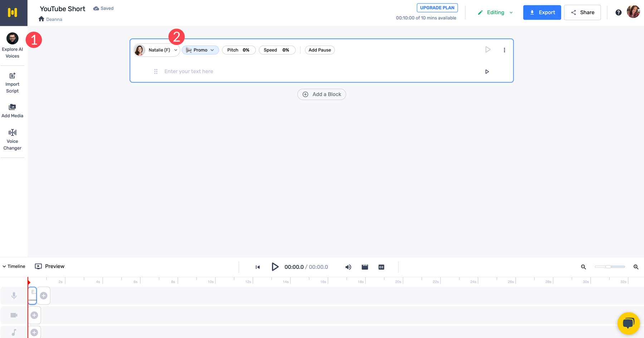
Task: Open the Add Media panel
Action: (13, 110)
